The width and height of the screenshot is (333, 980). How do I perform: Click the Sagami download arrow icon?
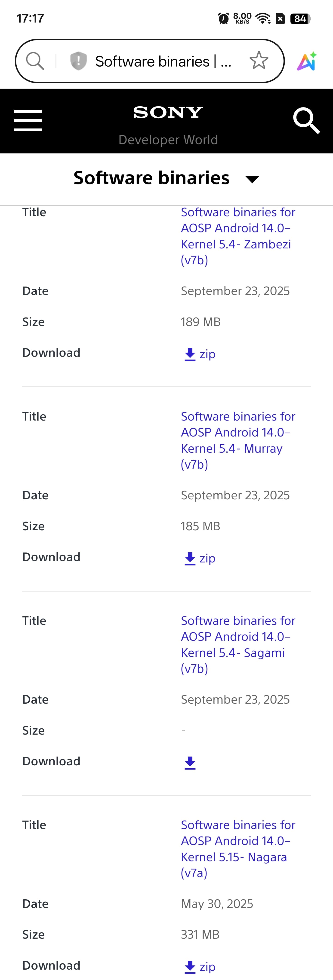point(190,762)
